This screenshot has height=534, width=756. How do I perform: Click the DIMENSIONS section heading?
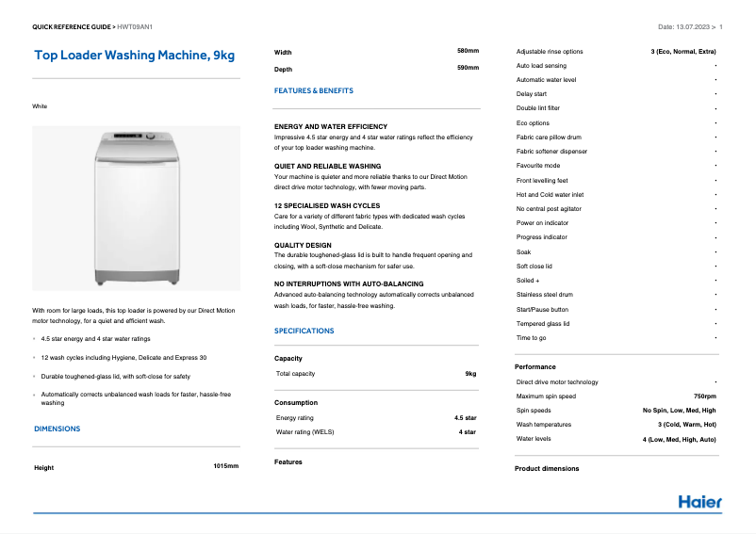click(x=58, y=429)
